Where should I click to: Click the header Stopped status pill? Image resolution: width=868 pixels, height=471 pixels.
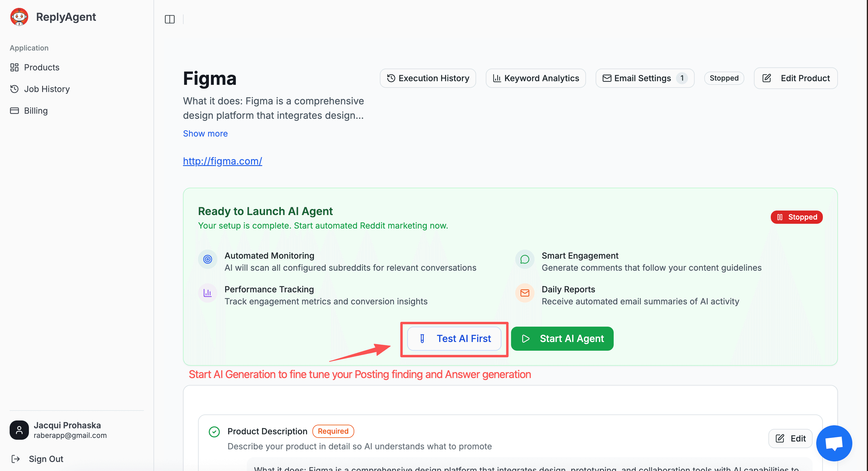(724, 78)
